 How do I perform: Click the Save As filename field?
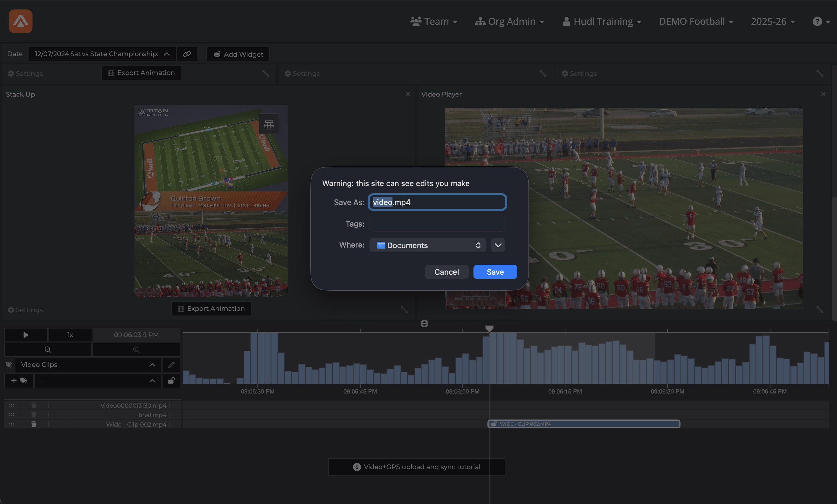pos(437,202)
